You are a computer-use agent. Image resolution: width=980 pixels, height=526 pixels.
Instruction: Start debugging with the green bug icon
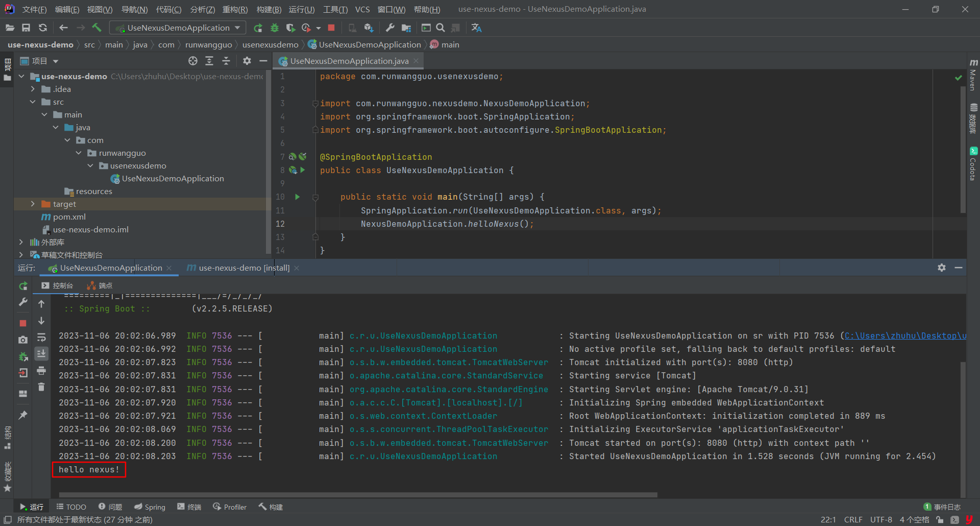click(275, 28)
